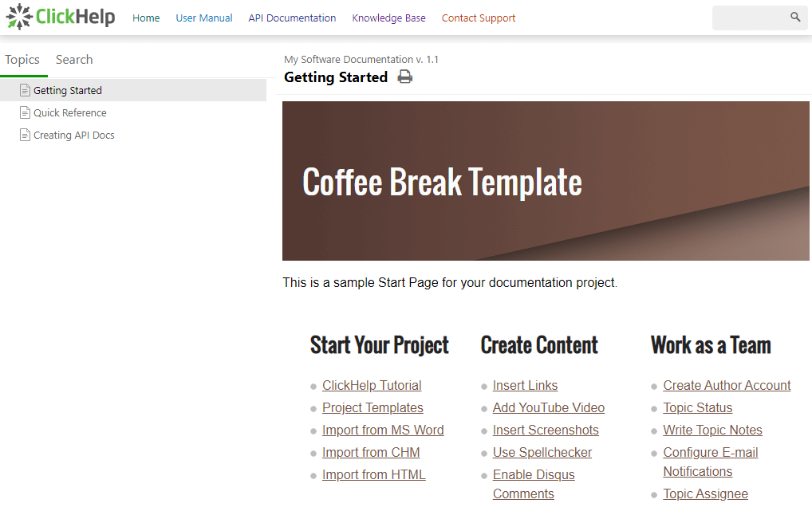Viewport: 812px width, 515px height.
Task: Click the search magnifying glass icon
Action: 794,17
